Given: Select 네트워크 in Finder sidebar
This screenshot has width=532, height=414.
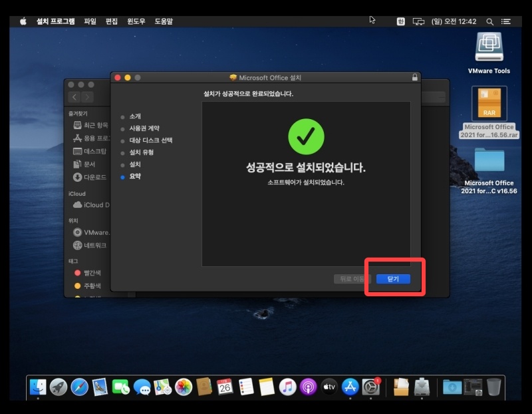Looking at the screenshot, I should (90, 245).
